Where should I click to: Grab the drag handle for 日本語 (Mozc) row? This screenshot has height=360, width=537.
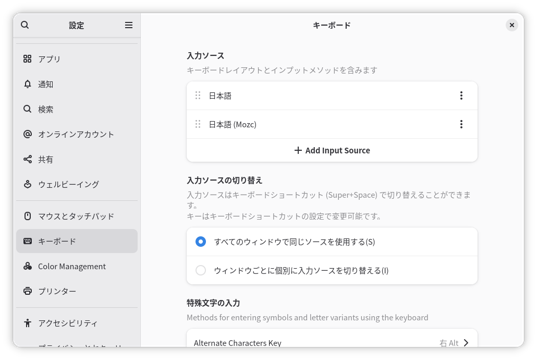(x=198, y=124)
